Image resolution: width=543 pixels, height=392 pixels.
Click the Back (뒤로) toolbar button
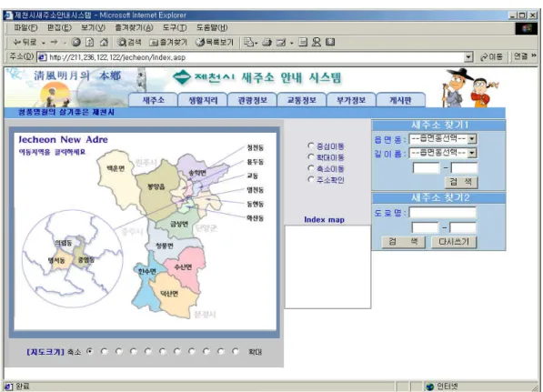coord(25,42)
